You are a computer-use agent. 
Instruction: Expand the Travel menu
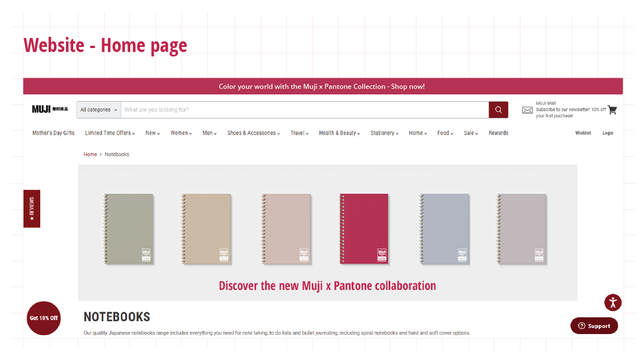pos(300,133)
